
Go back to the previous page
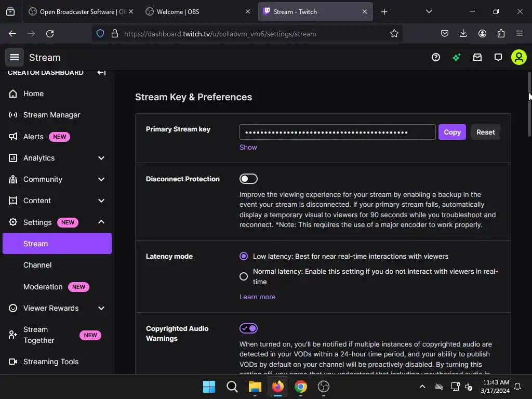pyautogui.click(x=12, y=34)
